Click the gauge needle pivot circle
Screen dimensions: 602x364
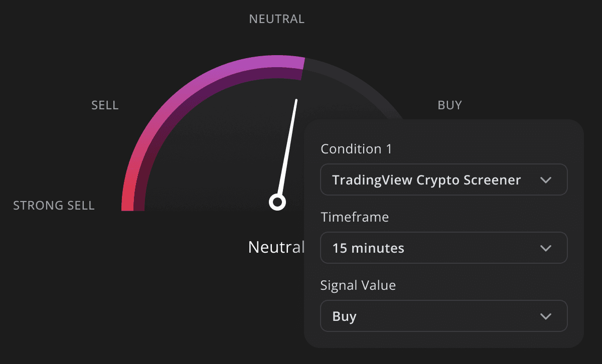[x=277, y=203]
